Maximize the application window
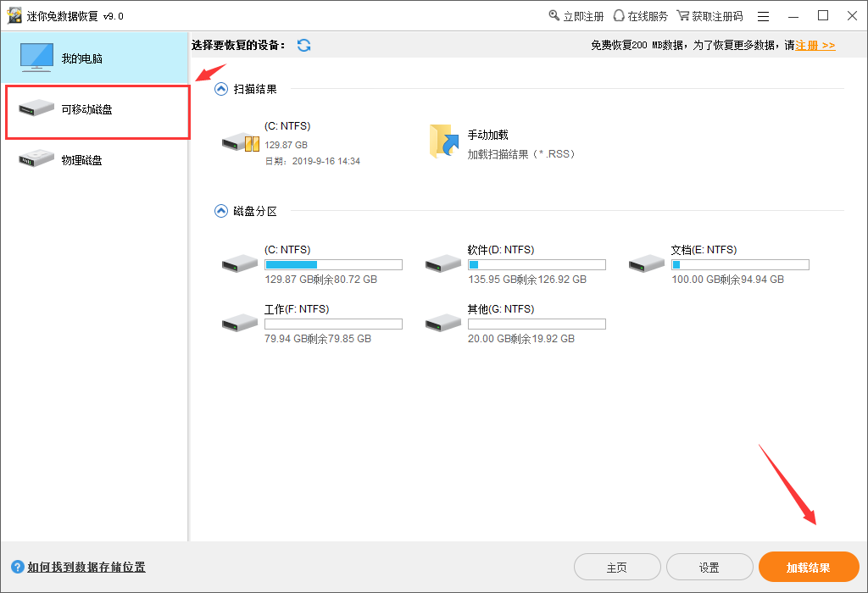Viewport: 868px width, 593px height. (x=823, y=16)
